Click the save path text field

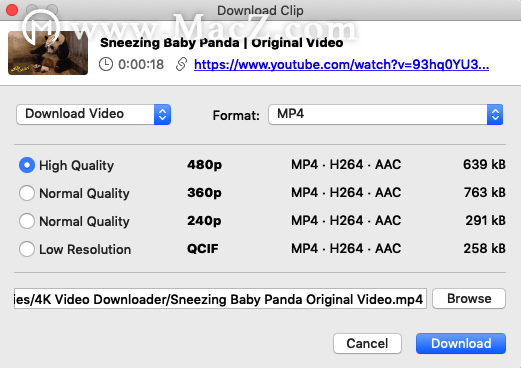[220, 299]
